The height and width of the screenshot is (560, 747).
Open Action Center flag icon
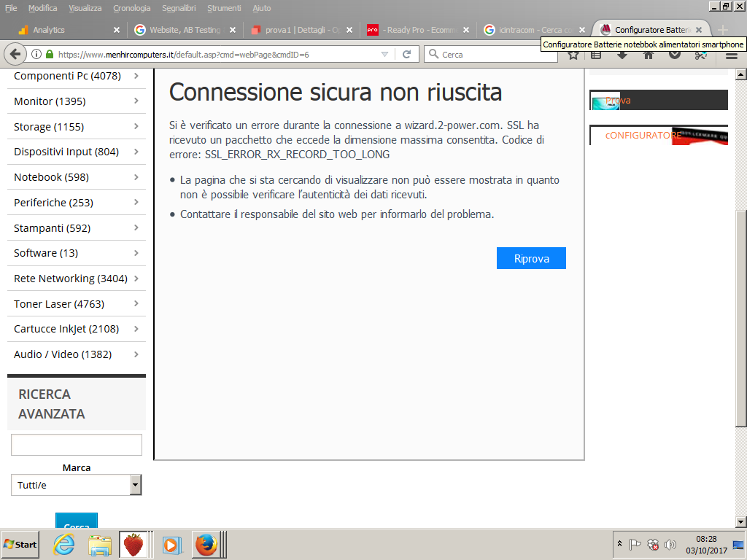tap(635, 544)
